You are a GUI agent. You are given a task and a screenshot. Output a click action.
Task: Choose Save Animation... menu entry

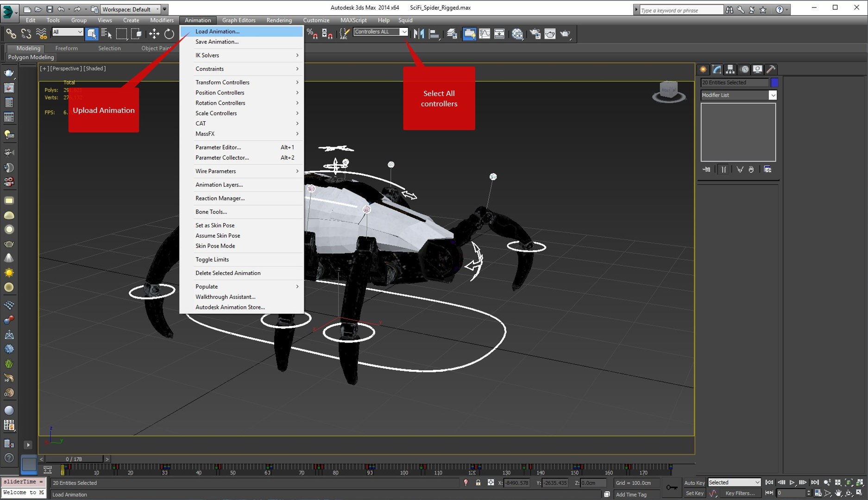point(241,42)
